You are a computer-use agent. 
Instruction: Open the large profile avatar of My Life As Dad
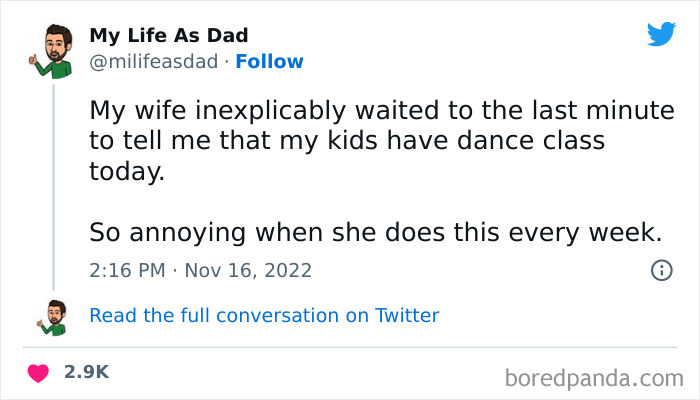tap(52, 50)
